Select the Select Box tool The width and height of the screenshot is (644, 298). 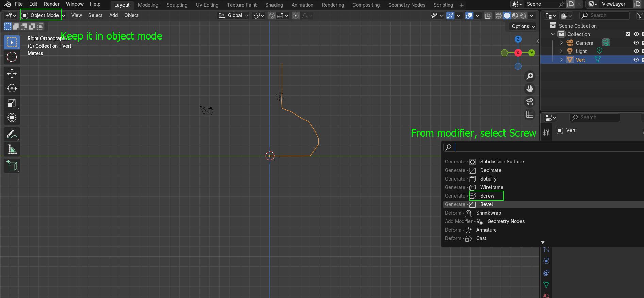12,42
